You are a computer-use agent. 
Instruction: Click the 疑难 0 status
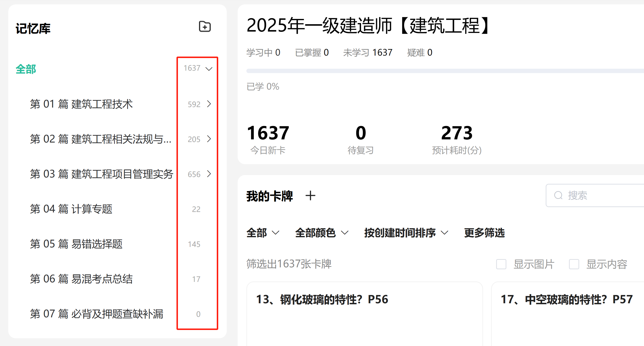click(x=419, y=52)
